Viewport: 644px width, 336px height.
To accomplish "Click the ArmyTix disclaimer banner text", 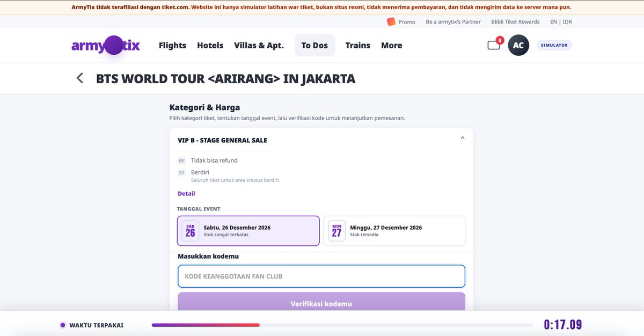I will point(321,8).
